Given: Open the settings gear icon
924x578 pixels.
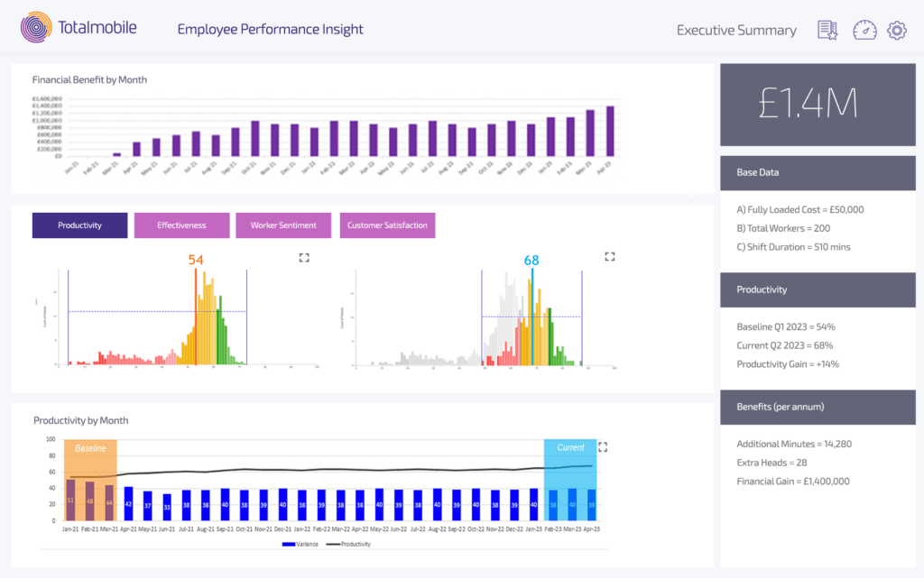Looking at the screenshot, I should point(896,30).
